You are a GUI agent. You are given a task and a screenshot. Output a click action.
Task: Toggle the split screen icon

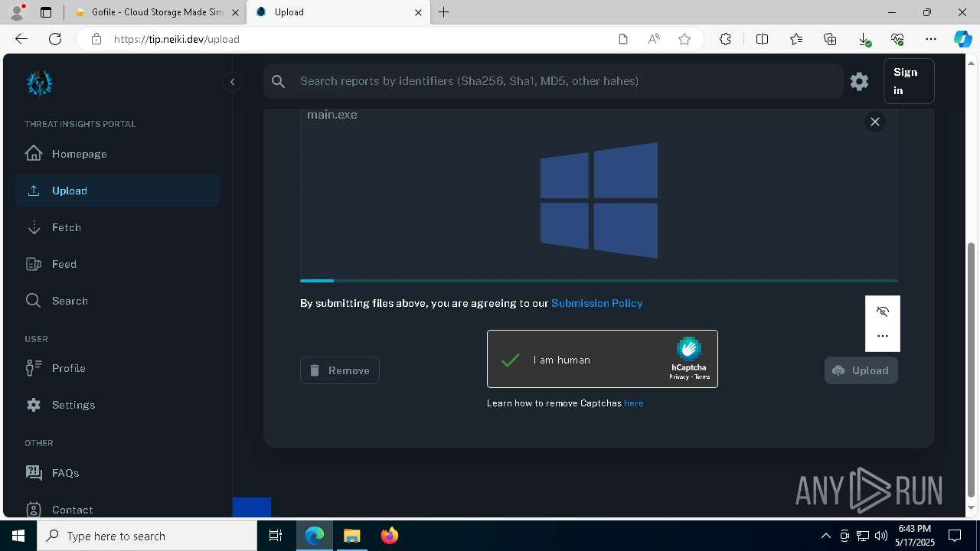(x=762, y=39)
